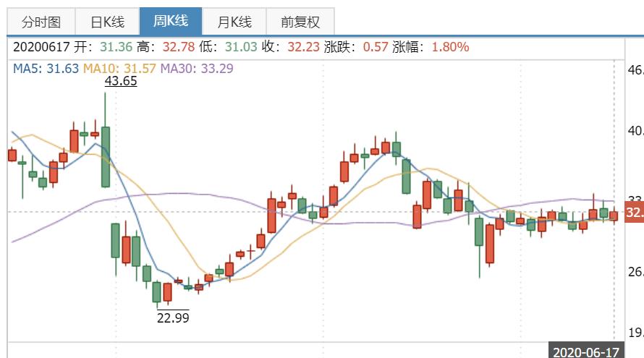Select the active 周K线 tab
644x358 pixels.
coord(171,21)
